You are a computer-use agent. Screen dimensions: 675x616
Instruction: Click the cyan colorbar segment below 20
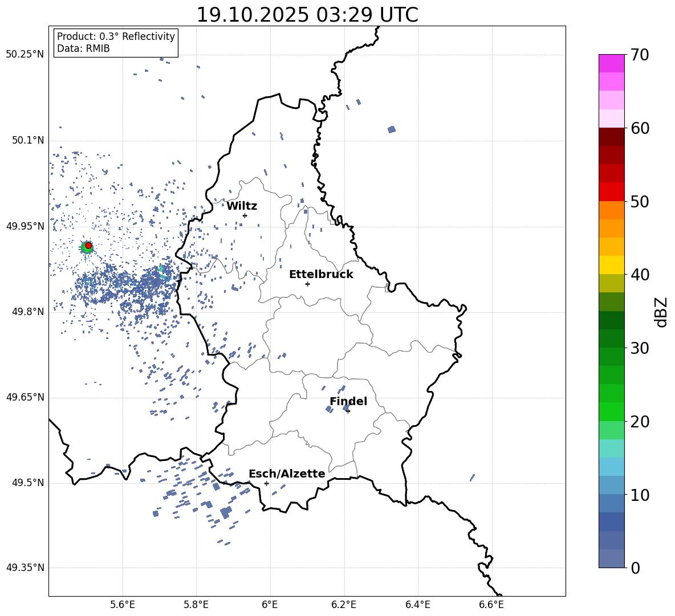click(x=612, y=448)
